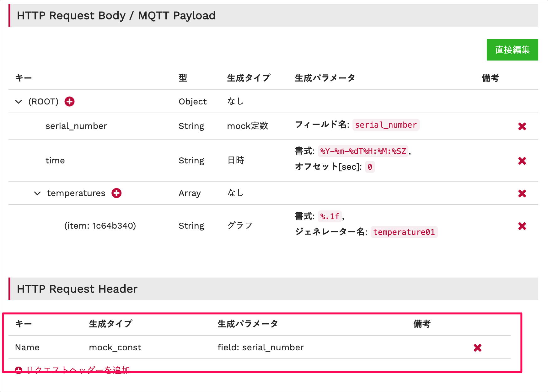Click the mock_const header type
The image size is (548, 392).
(115, 347)
